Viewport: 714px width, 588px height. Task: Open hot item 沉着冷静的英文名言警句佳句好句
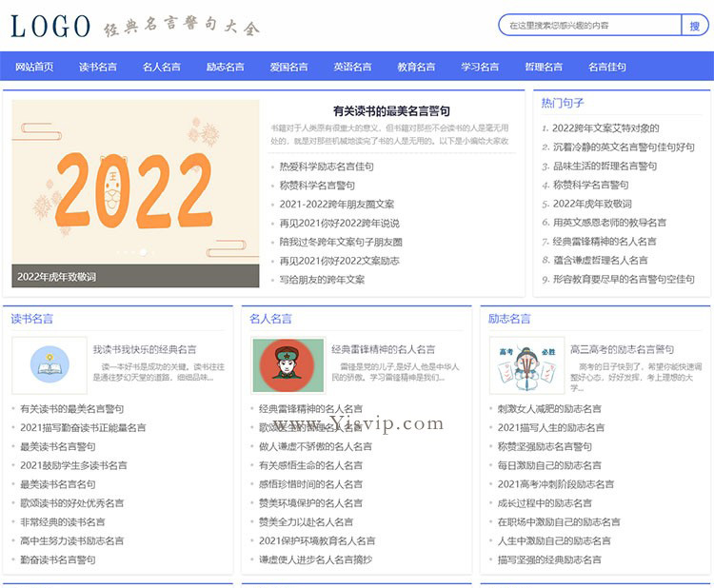point(624,147)
